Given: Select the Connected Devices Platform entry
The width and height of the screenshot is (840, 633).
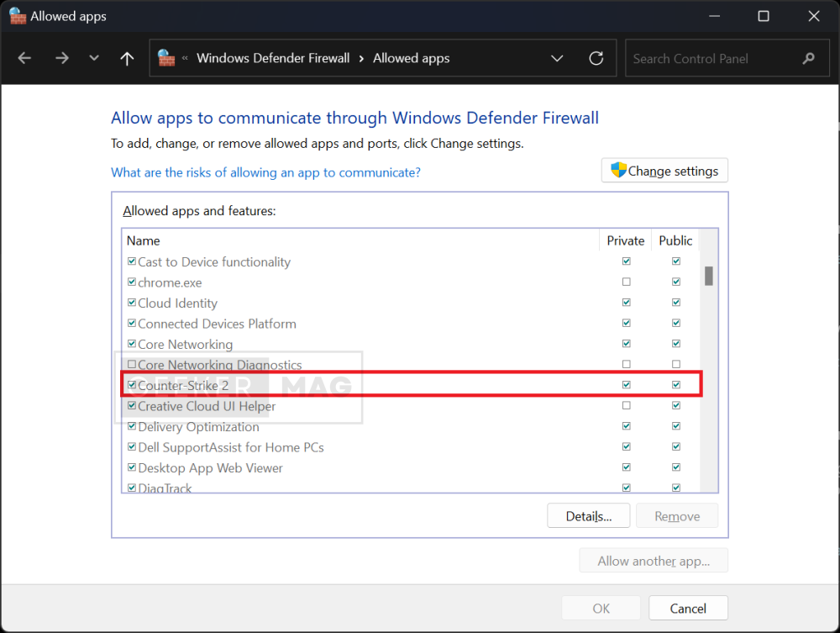Looking at the screenshot, I should point(217,324).
